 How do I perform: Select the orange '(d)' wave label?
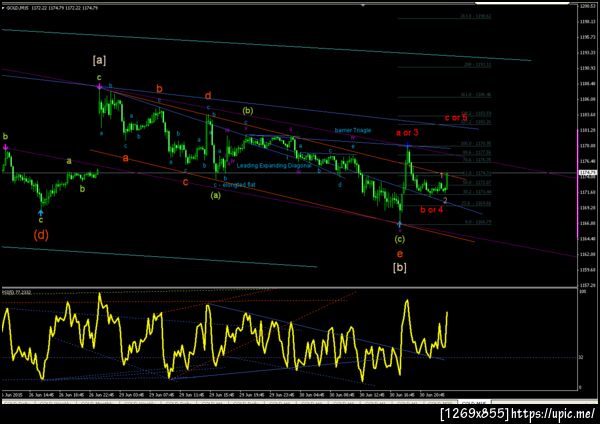(41, 235)
